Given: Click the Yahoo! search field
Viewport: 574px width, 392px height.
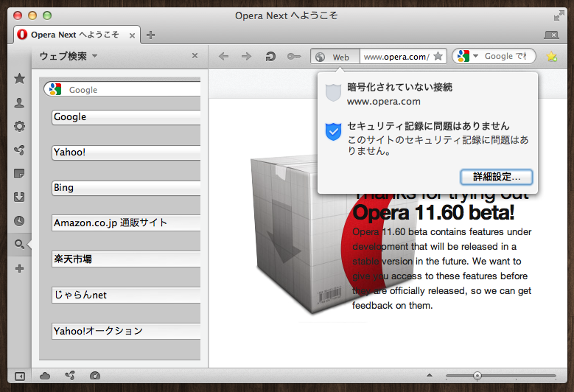Looking at the screenshot, I should (126, 153).
